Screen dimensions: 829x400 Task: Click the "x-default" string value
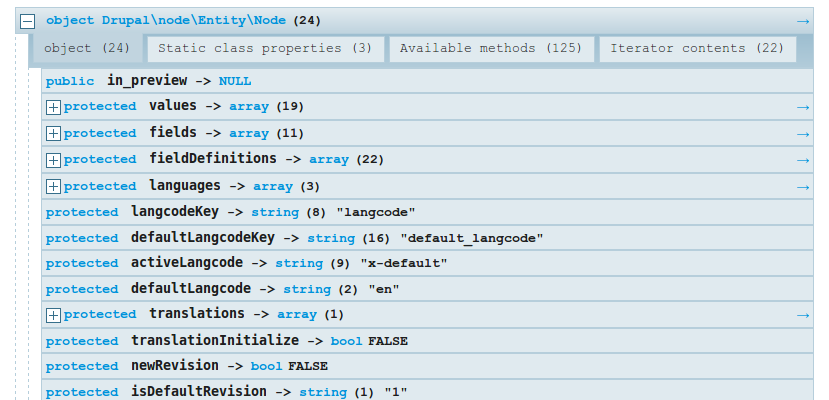pyautogui.click(x=404, y=263)
